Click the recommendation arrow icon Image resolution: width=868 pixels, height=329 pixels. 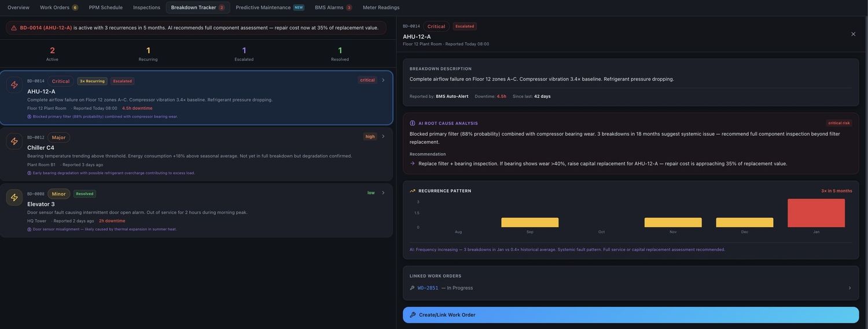click(x=413, y=164)
